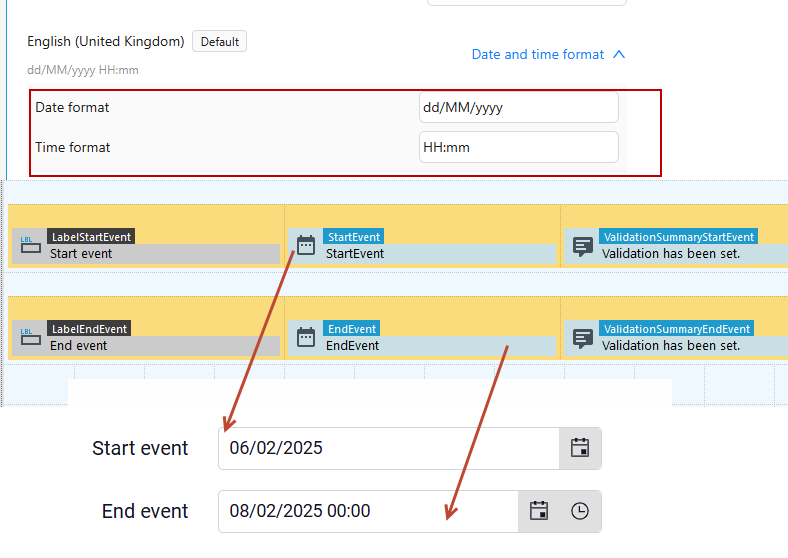Click the Time format label
The image size is (788, 558).
[x=72, y=147]
